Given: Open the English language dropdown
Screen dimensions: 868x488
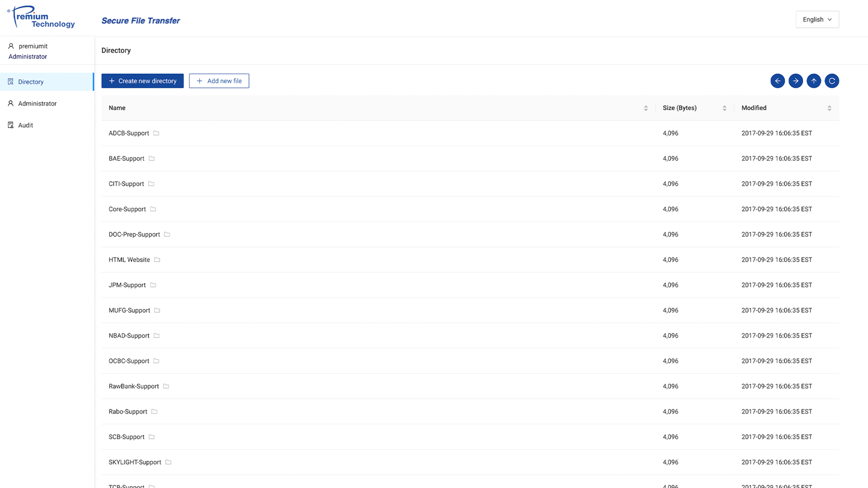Looking at the screenshot, I should [817, 19].
